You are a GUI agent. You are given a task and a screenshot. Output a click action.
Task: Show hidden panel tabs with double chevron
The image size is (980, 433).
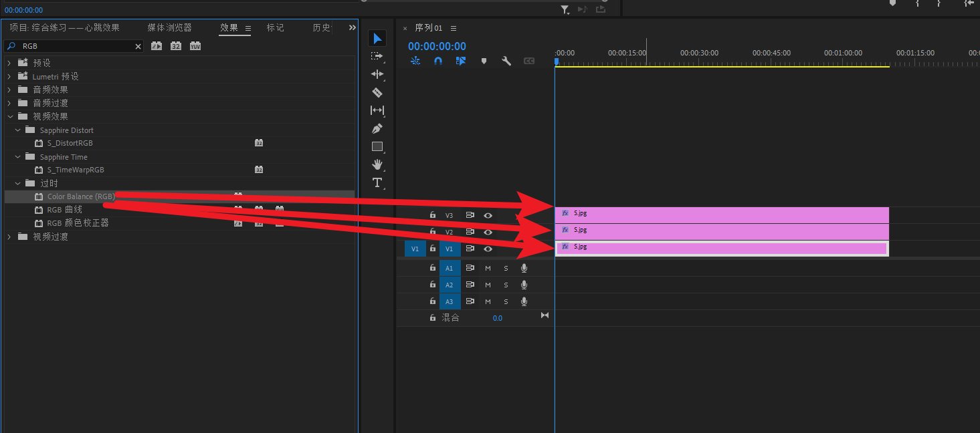(353, 27)
